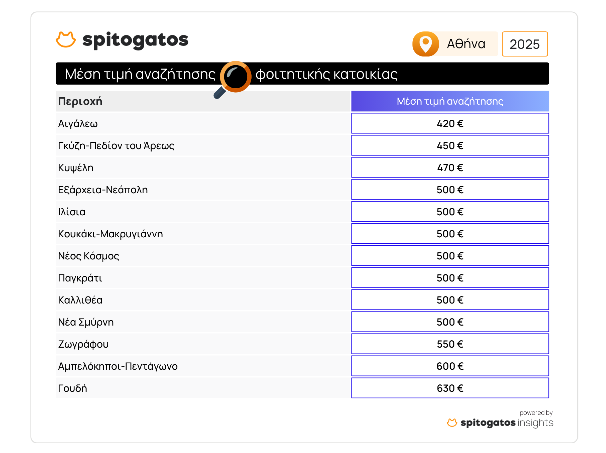Click the Παγκράτι area name
The image size is (606, 453).
coord(80,278)
